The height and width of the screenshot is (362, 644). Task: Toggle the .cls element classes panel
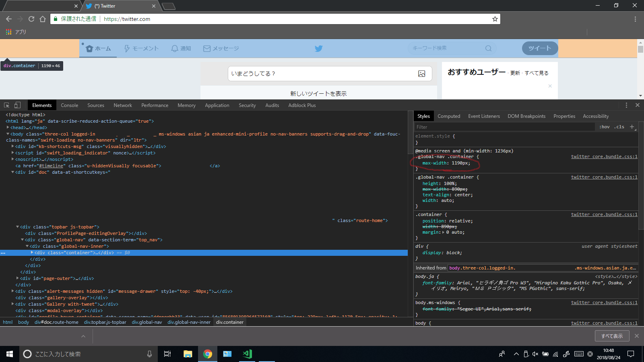(619, 127)
